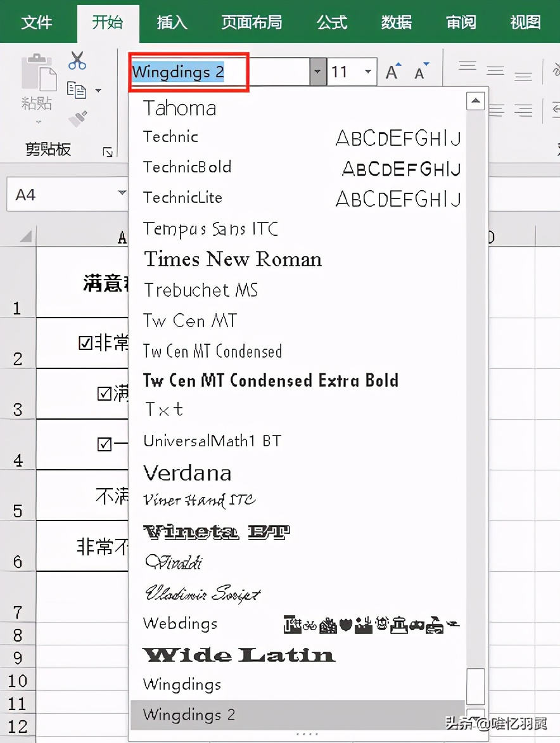Increase font size with large A icon
Screen dimensions: 560x743
392,72
